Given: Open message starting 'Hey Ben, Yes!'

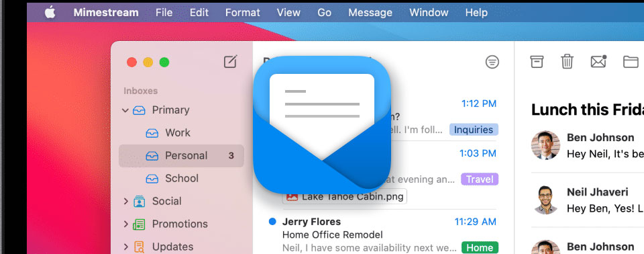Looking at the screenshot, I should pyautogui.click(x=605, y=209).
